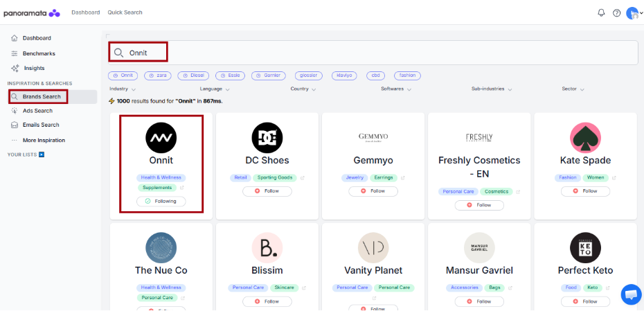Select the recent search chip 'cbd'
The image size is (644, 311).
(375, 75)
